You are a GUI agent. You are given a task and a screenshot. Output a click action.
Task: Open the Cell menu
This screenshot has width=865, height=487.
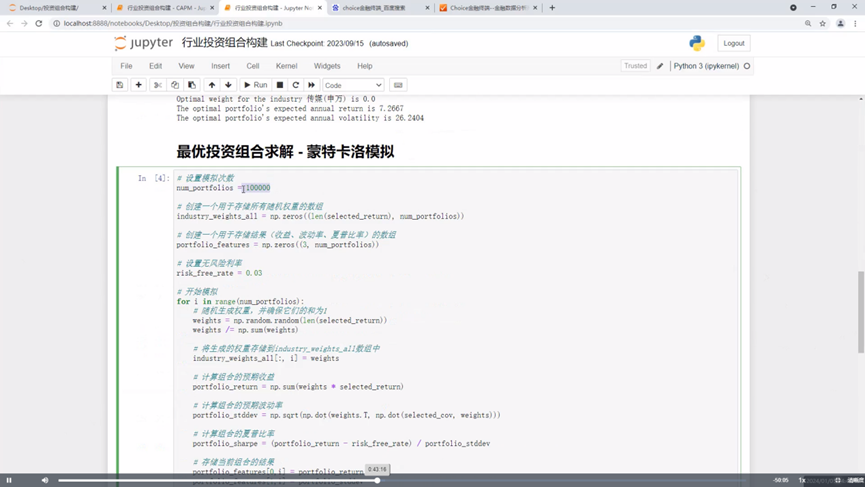point(253,66)
